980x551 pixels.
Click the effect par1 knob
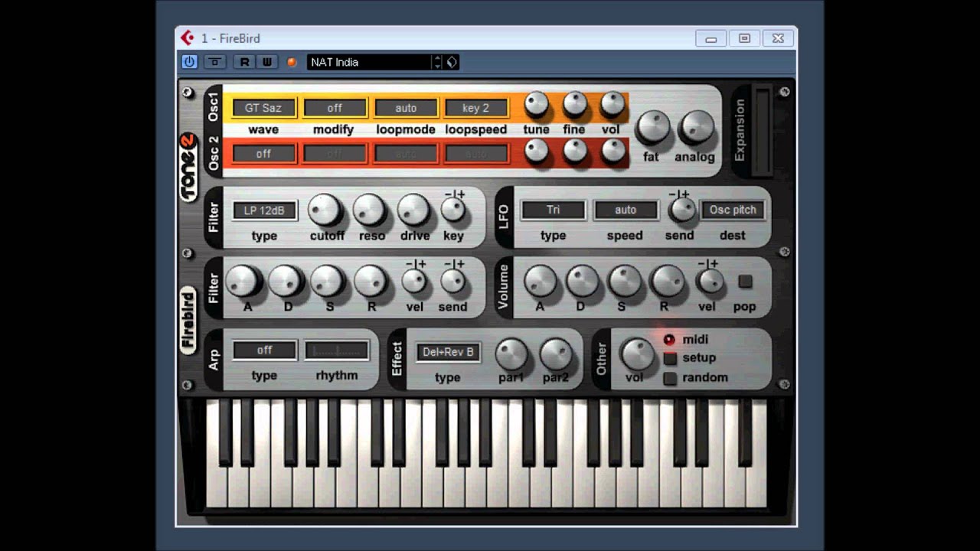point(511,354)
